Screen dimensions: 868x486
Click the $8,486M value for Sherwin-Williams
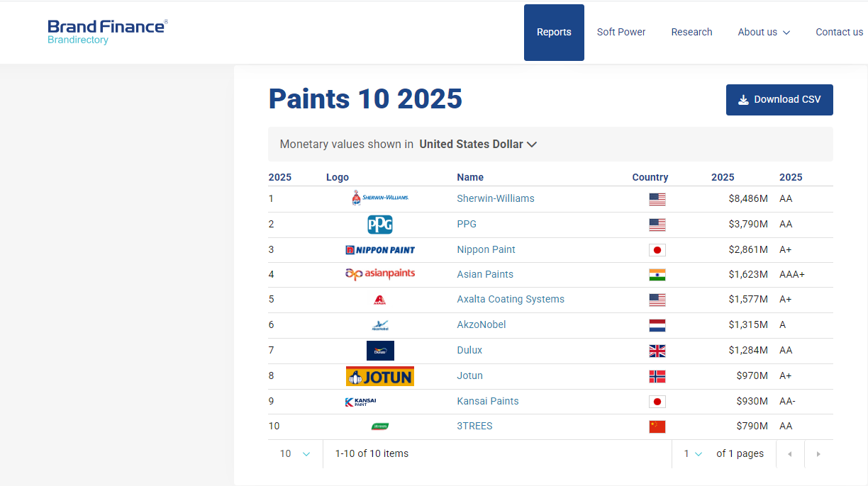pos(748,198)
